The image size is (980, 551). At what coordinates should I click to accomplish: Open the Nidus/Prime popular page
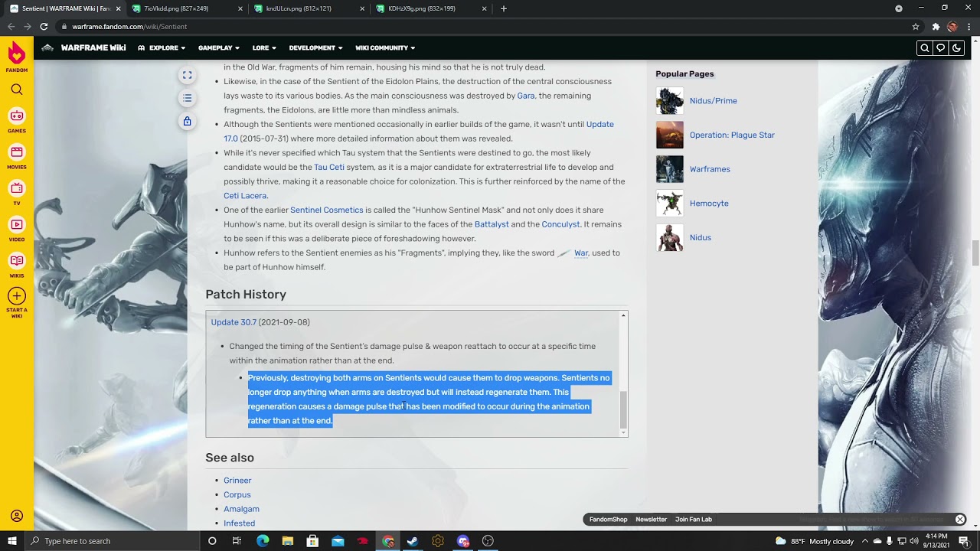point(713,101)
